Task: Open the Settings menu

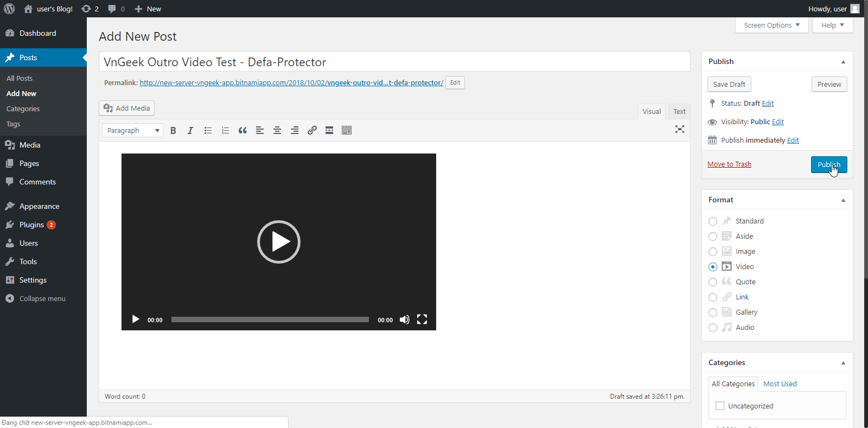Action: 43,280
